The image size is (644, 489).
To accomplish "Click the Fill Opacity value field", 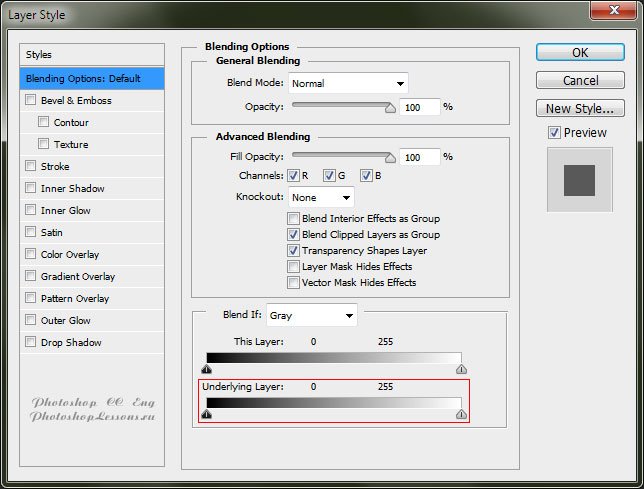I will pos(419,157).
